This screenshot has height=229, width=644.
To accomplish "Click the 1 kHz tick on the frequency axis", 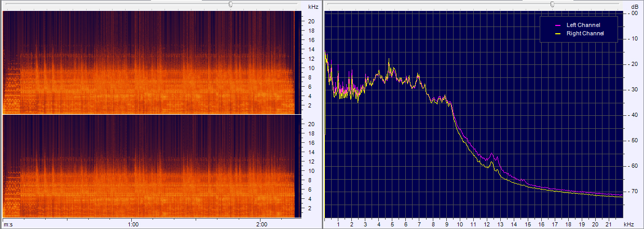I will (x=338, y=224).
